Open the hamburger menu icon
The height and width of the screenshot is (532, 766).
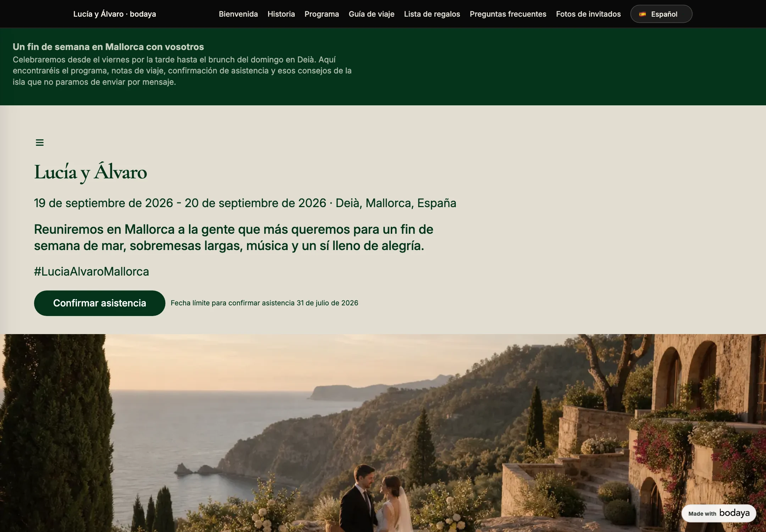[x=40, y=143]
